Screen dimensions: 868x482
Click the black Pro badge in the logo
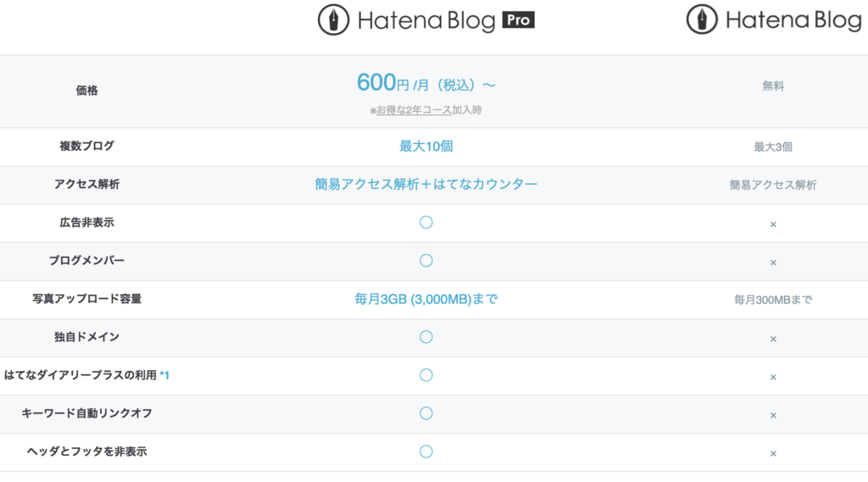click(518, 19)
